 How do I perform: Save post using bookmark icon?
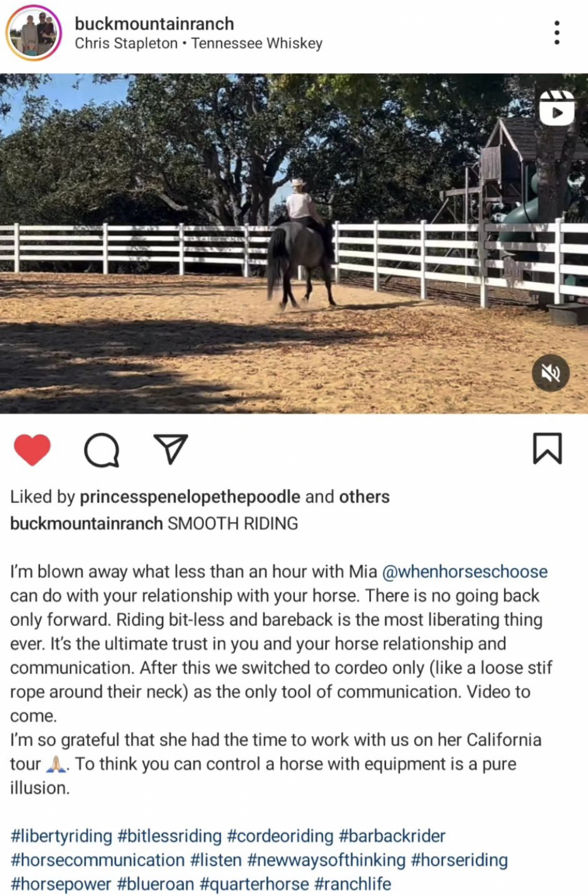[547, 448]
